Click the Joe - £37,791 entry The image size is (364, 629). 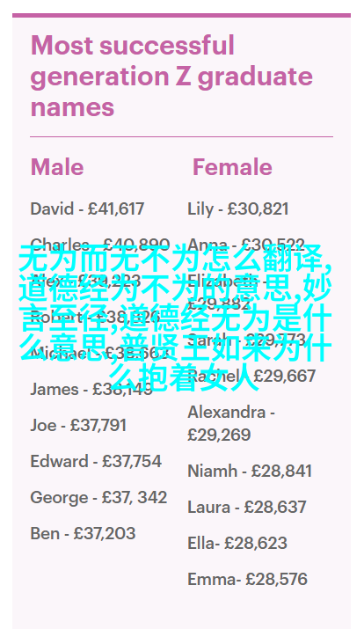[x=78, y=425]
